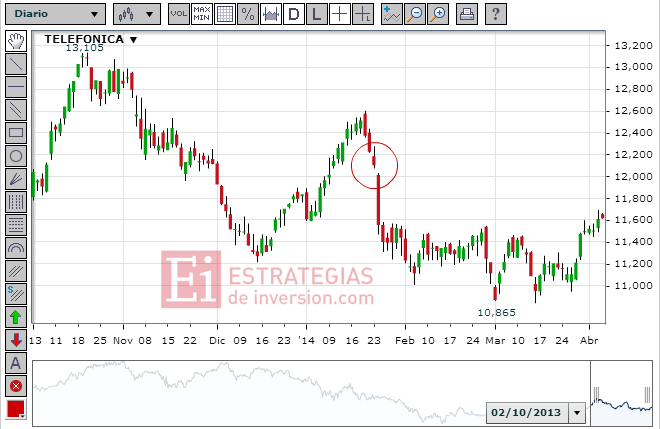
Task: Click the Abr date axis label
Action: click(589, 340)
